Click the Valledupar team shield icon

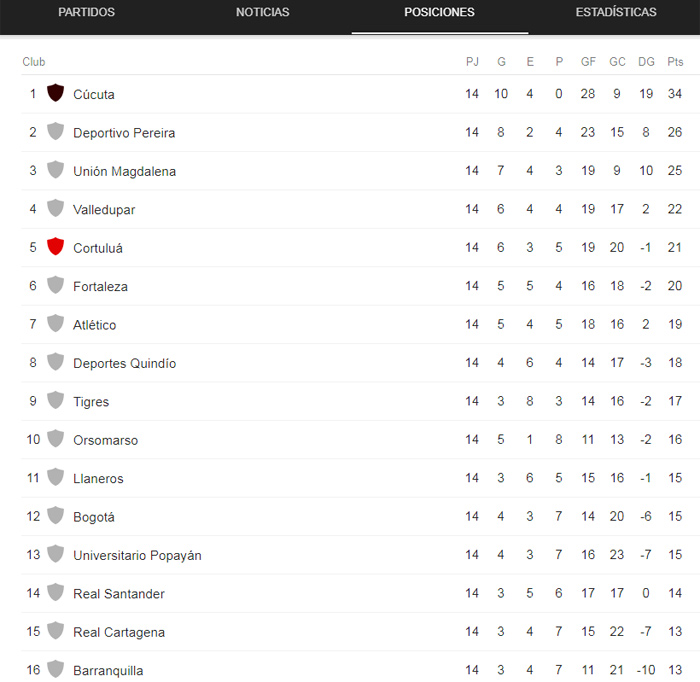click(56, 208)
